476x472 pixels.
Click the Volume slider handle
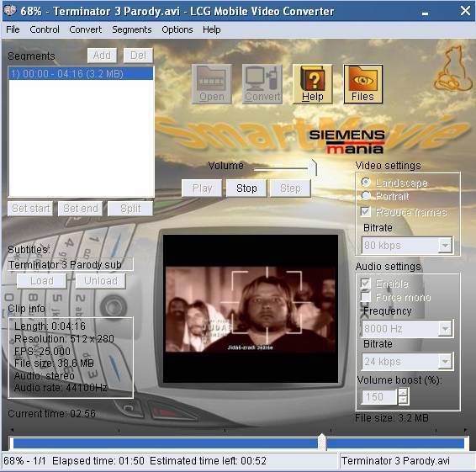click(x=313, y=167)
